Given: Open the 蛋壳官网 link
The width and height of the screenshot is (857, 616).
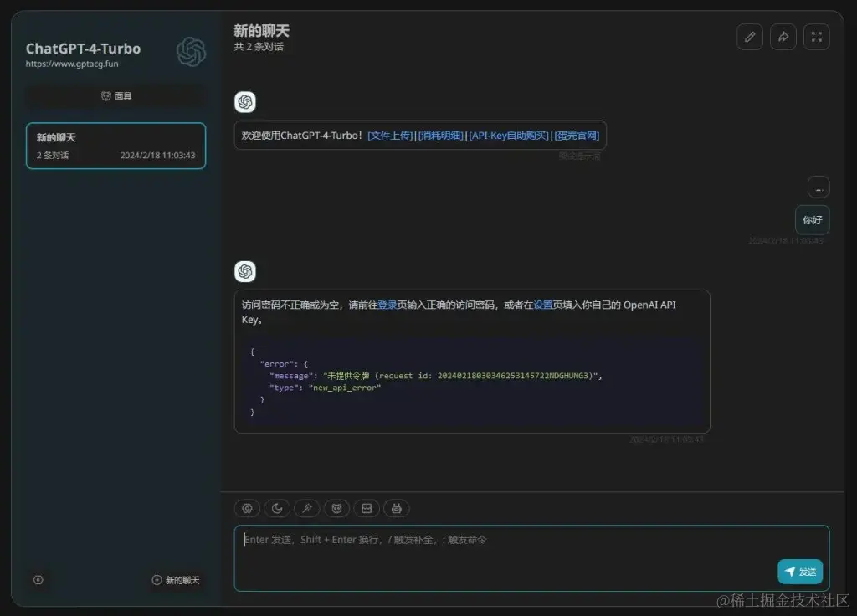Looking at the screenshot, I should tap(577, 136).
